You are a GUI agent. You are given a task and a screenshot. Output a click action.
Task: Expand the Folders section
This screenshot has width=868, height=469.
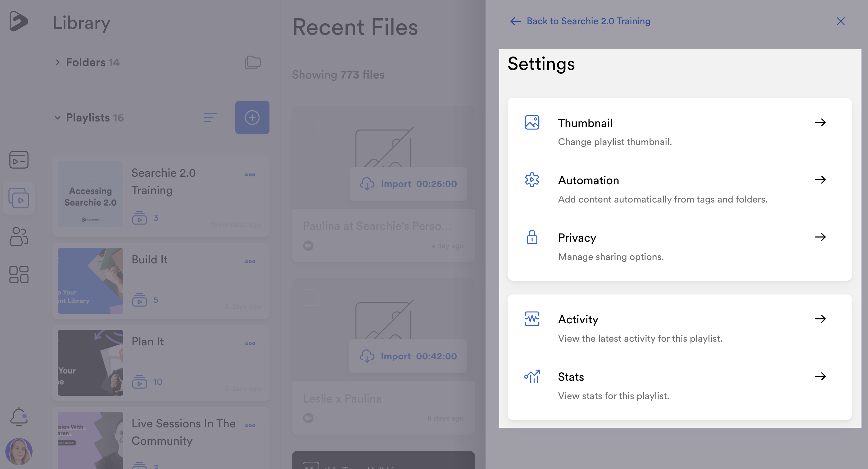[58, 62]
